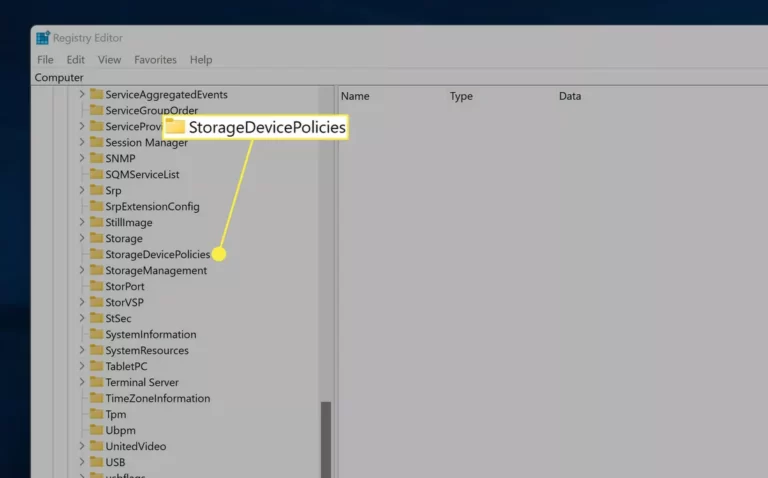Click the Registry Editor app icon in title bar
This screenshot has height=478, width=768.
point(43,38)
